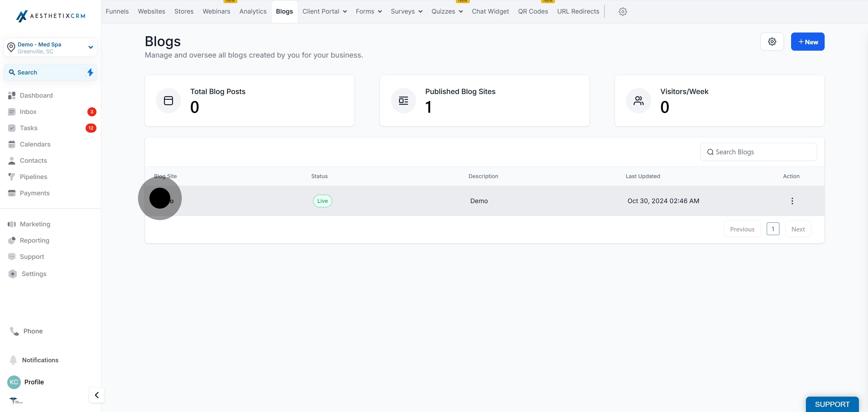Go to Next page of blogs
Screen dimensions: 868x412
pos(798,229)
